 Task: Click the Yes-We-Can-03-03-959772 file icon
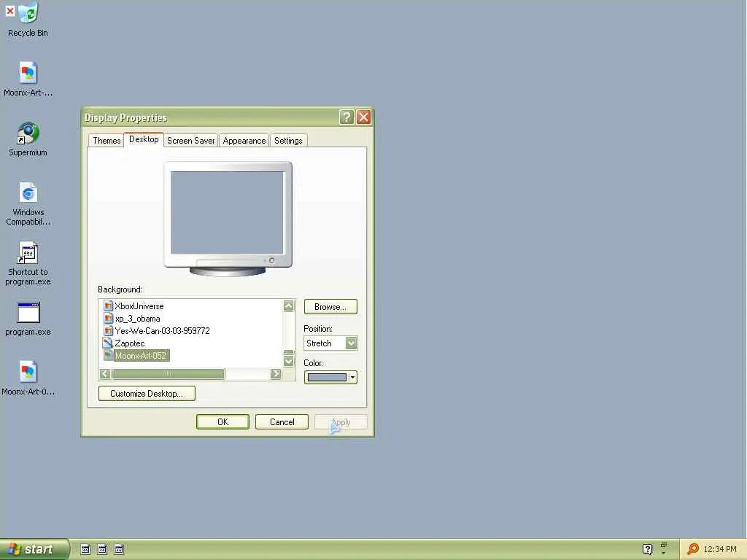pyautogui.click(x=108, y=330)
